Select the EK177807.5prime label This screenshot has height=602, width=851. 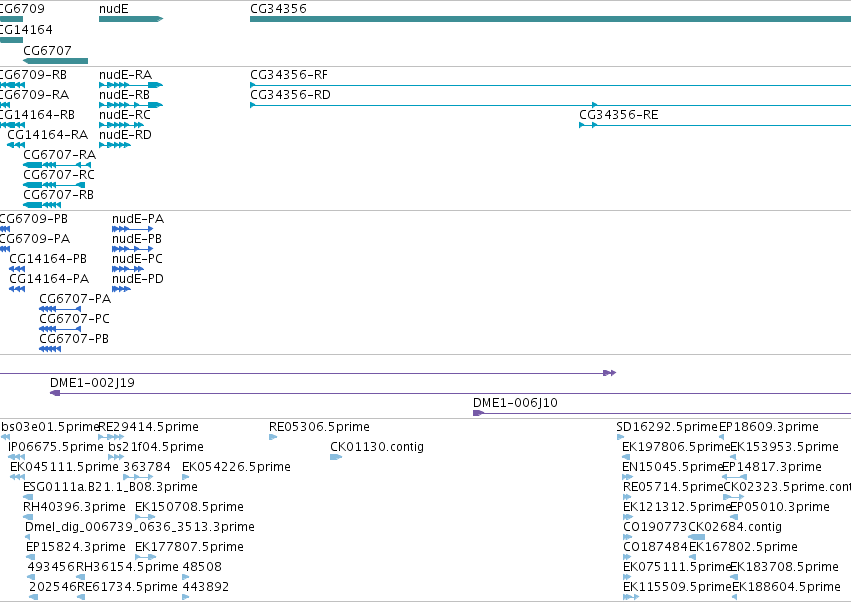(x=189, y=547)
